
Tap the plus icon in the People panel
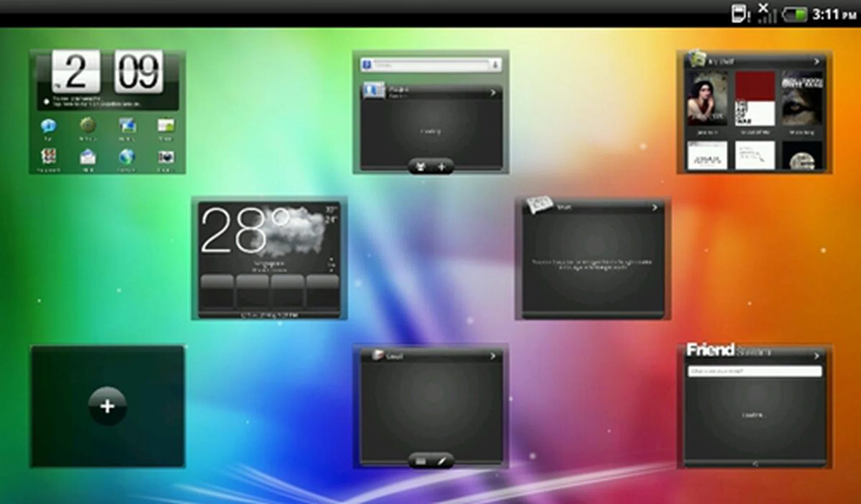click(x=442, y=167)
